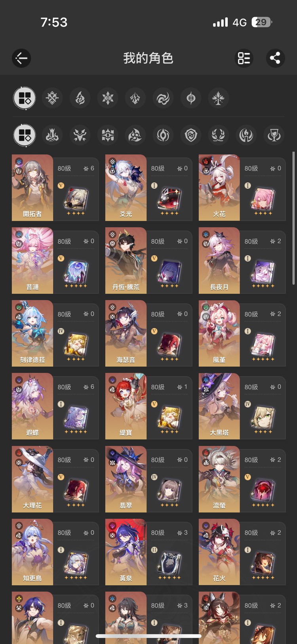Filter characters by Ice element
The height and width of the screenshot is (644, 297).
[107, 98]
